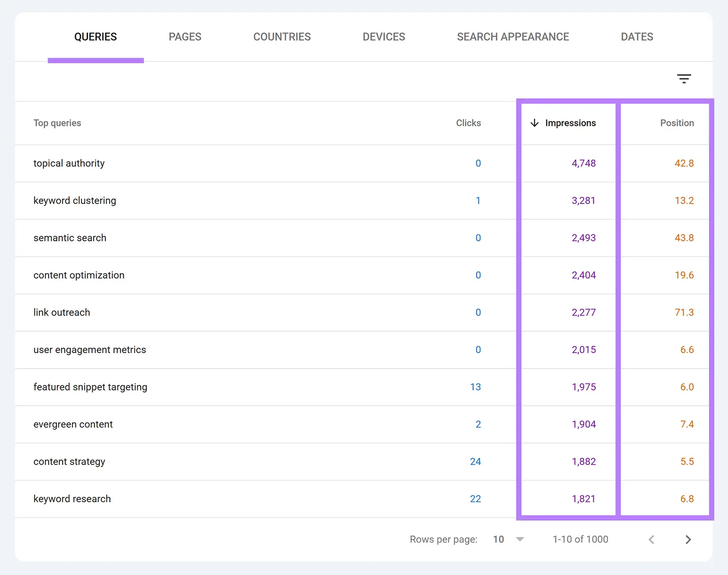Click the keyword clustering clicks count
Image resolution: width=728 pixels, height=575 pixels.
(x=478, y=201)
